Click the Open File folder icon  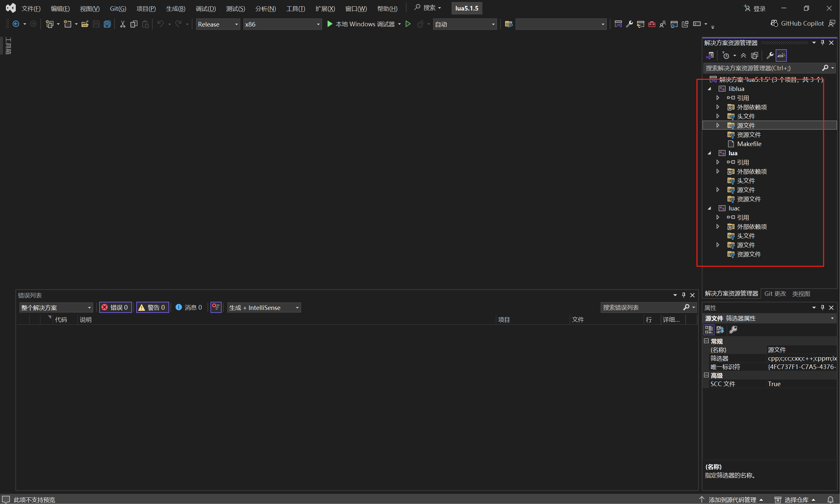85,24
